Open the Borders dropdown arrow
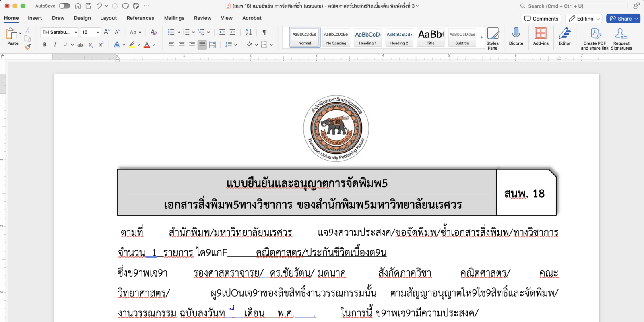Screen dimensions: 644x322 tap(272, 45)
